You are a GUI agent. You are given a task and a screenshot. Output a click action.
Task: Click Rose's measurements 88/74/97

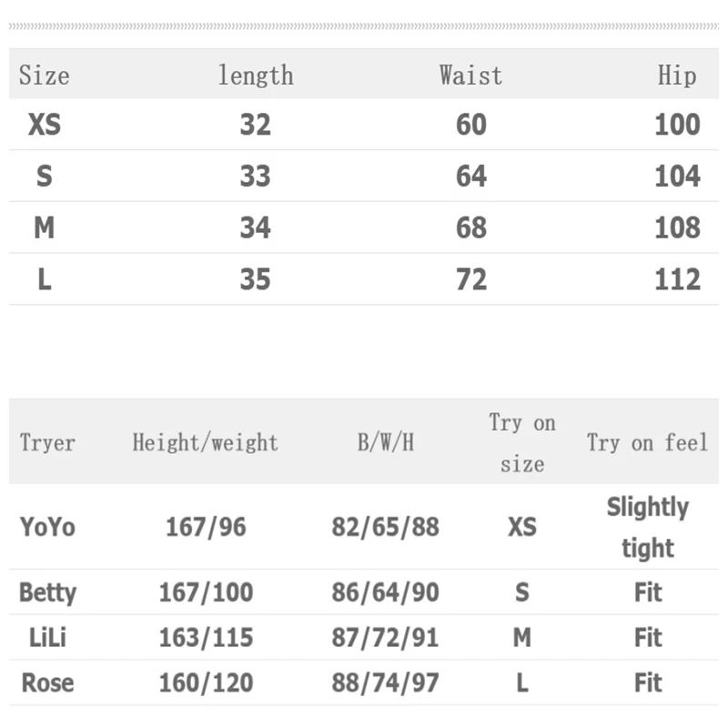tap(385, 682)
